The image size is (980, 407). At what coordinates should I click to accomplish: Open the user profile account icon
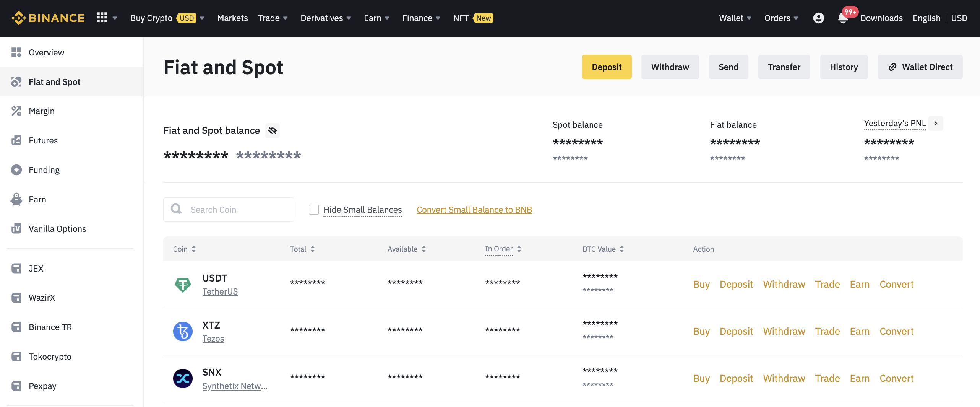pos(818,18)
